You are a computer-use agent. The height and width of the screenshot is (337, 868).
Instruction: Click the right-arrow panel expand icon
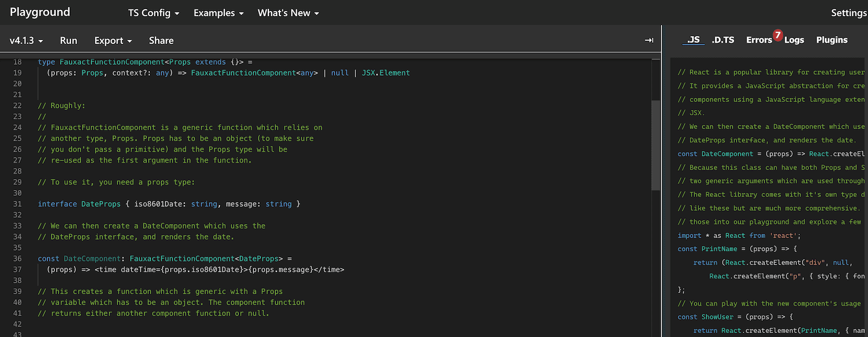tap(649, 40)
